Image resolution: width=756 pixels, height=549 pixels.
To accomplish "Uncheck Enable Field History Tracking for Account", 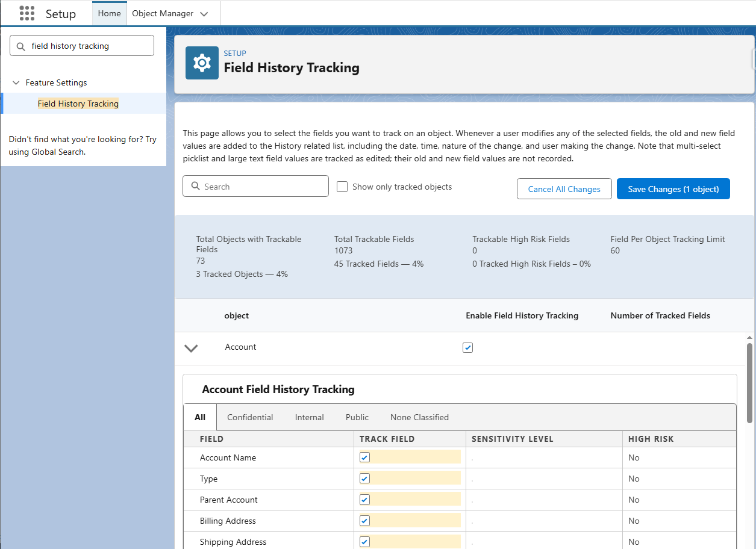I will pos(467,347).
